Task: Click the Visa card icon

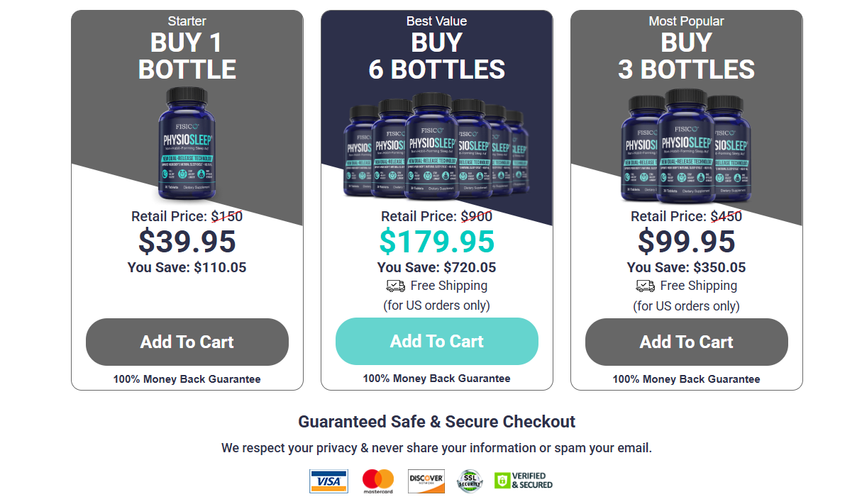Action: [328, 481]
